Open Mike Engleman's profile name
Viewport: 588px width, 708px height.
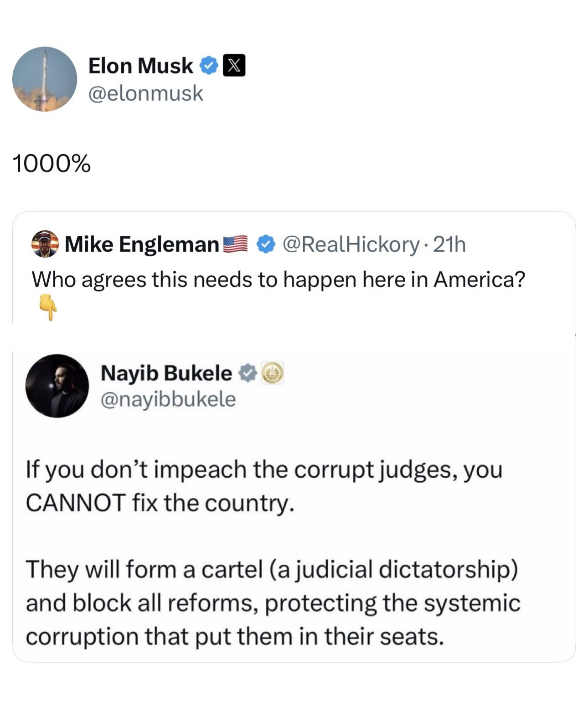pos(142,245)
